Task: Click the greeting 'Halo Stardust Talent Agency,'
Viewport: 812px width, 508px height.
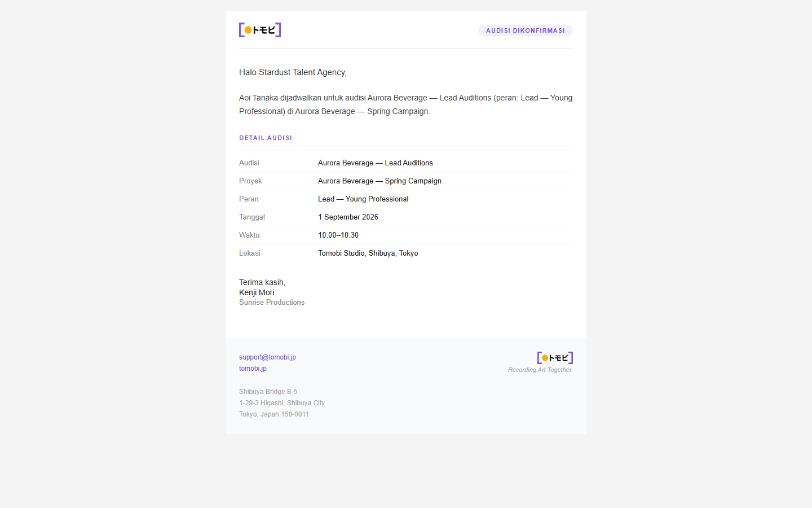Action: 293,72
